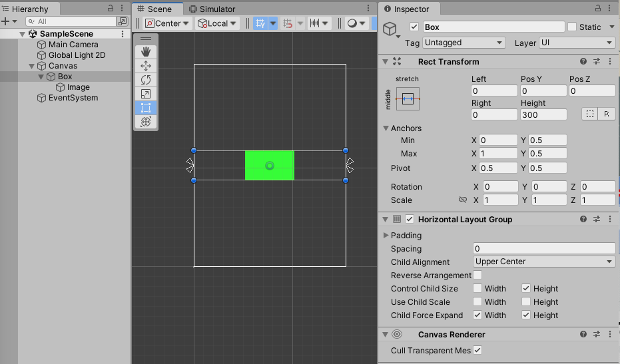This screenshot has width=620, height=364.
Task: Open the Local handle rotation dropdown
Action: click(217, 23)
